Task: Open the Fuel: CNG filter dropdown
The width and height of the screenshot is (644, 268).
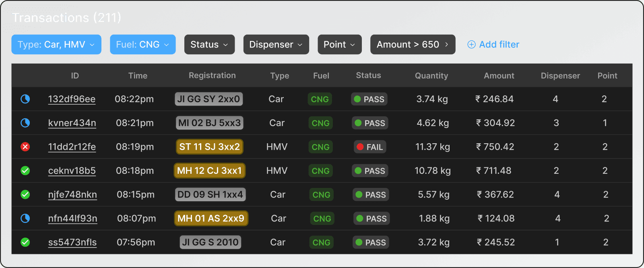Action: [x=142, y=45]
